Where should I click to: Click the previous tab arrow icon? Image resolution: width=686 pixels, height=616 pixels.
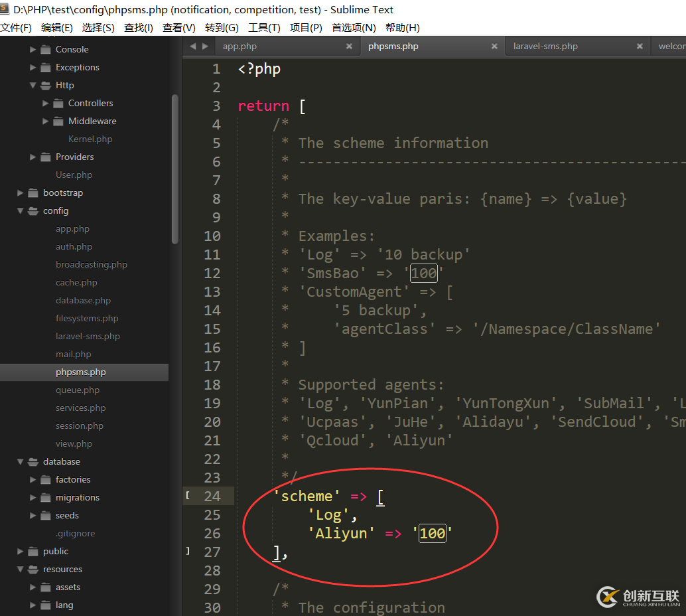pyautogui.click(x=193, y=46)
